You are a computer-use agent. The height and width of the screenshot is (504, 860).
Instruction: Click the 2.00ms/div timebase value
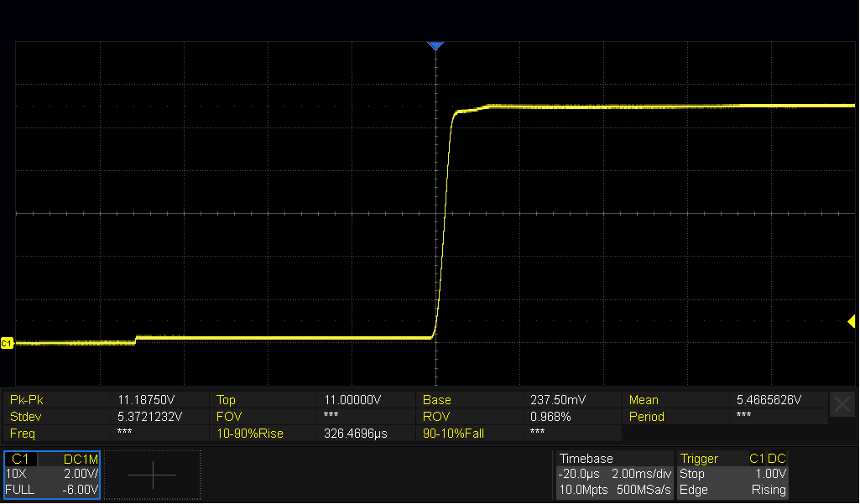(641, 474)
